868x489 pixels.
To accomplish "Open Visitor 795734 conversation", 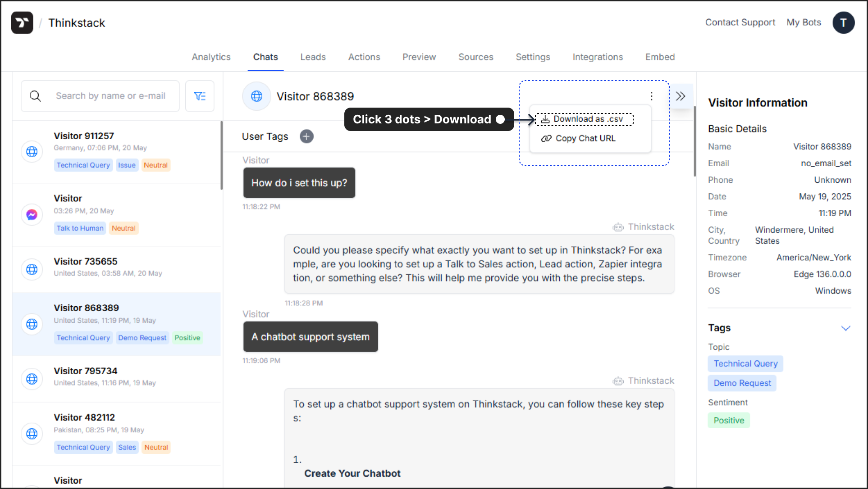I will pyautogui.click(x=116, y=379).
